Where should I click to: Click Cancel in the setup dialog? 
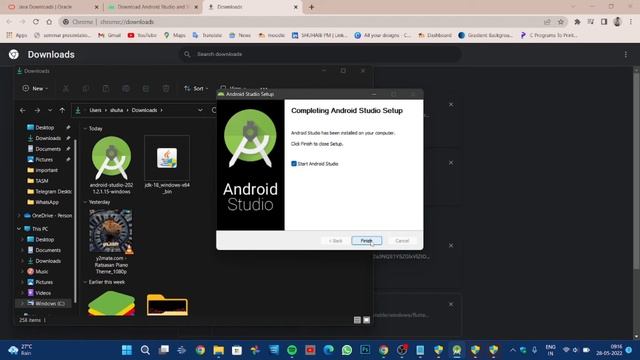tap(402, 241)
